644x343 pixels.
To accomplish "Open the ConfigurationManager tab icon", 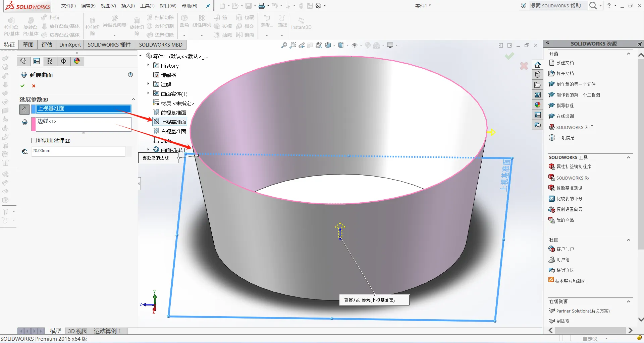I will coord(50,61).
